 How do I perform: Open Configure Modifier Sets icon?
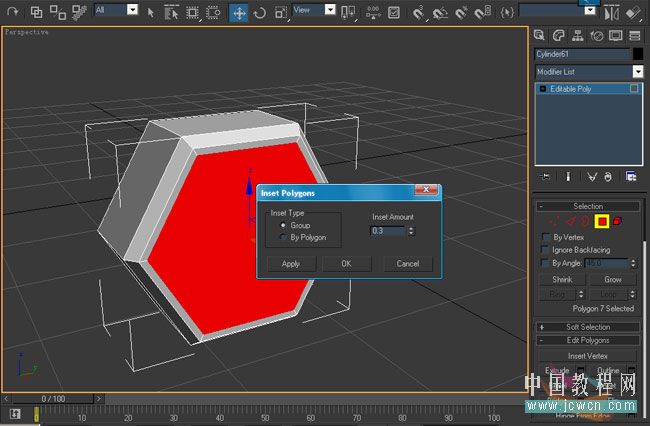point(631,177)
